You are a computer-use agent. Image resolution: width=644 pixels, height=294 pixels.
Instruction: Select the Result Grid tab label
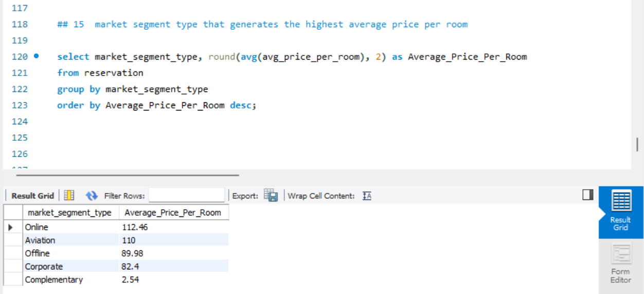(x=32, y=196)
